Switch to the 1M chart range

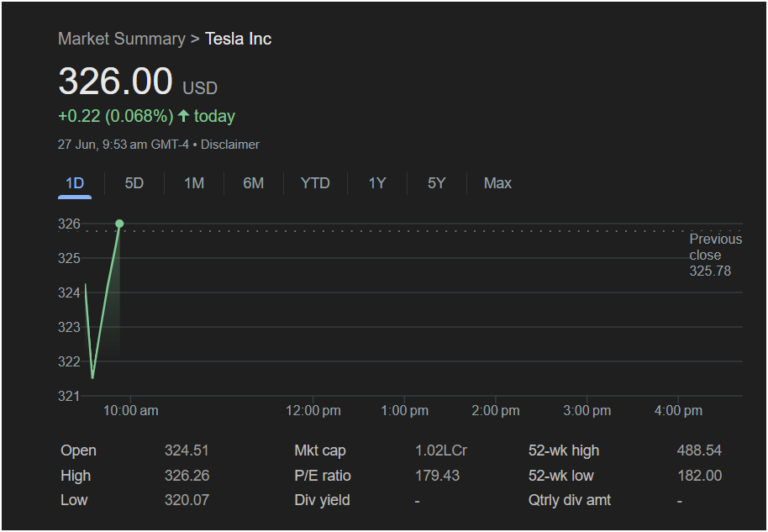point(194,183)
